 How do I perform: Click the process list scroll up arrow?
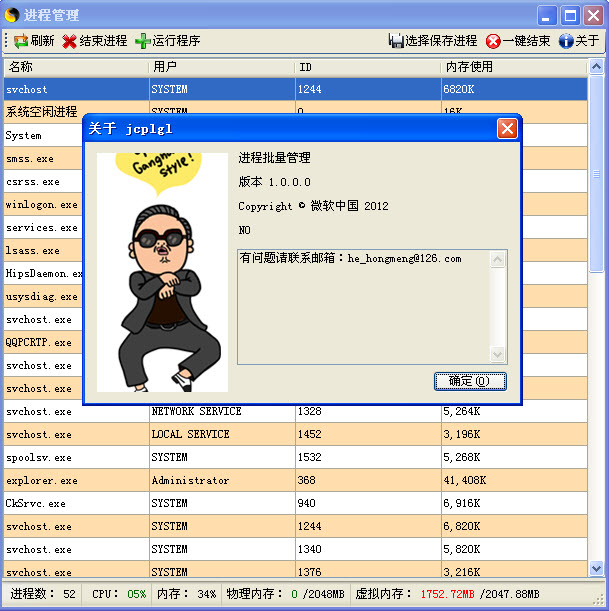[597, 67]
